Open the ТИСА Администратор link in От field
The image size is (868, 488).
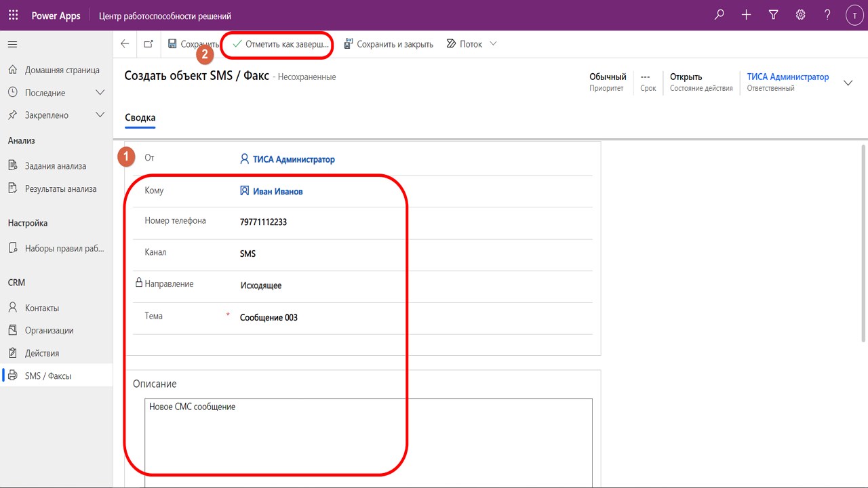coord(294,159)
